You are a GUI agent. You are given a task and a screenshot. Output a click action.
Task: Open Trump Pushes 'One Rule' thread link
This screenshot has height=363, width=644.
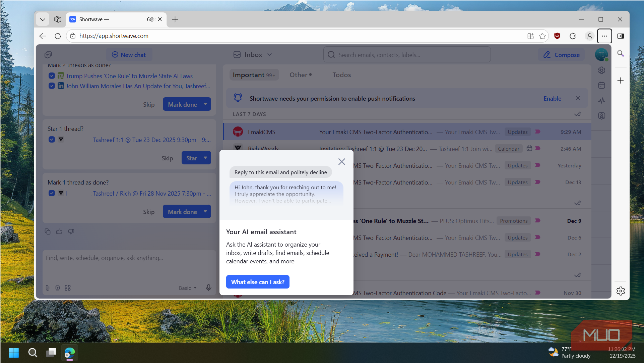pos(129,76)
